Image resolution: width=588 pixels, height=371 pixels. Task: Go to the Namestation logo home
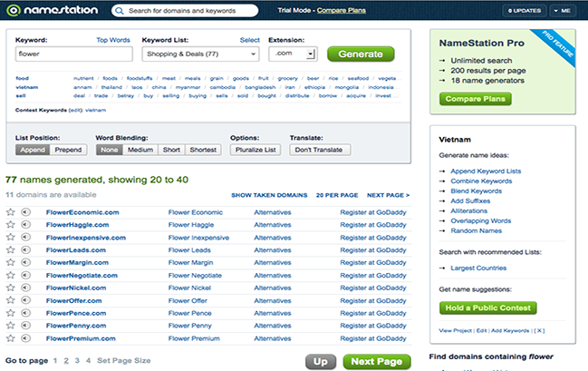pyautogui.click(x=53, y=10)
